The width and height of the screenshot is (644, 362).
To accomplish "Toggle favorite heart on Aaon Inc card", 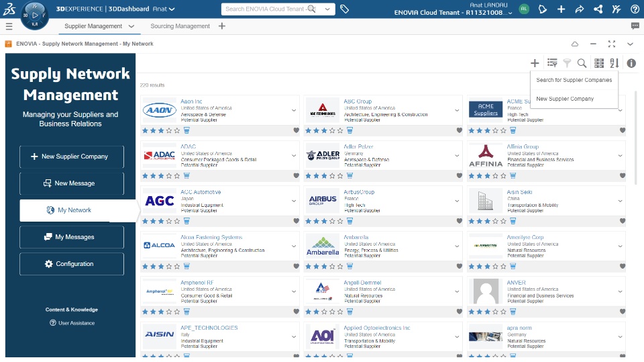I will 296,131.
